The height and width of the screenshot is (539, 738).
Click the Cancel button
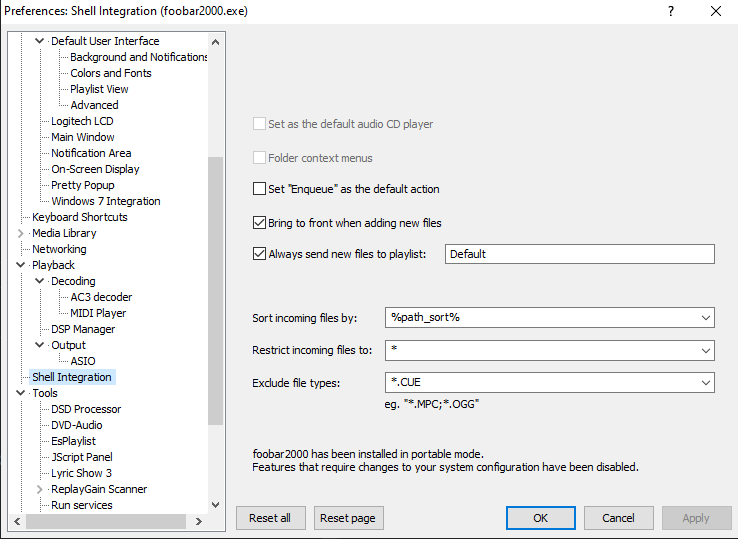pos(618,518)
